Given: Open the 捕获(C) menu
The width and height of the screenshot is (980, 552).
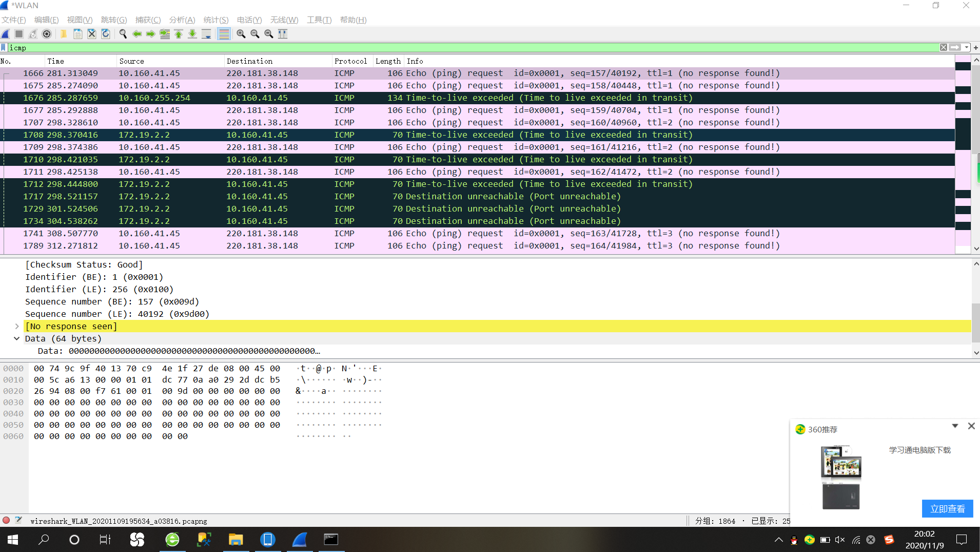Looking at the screenshot, I should click(148, 20).
